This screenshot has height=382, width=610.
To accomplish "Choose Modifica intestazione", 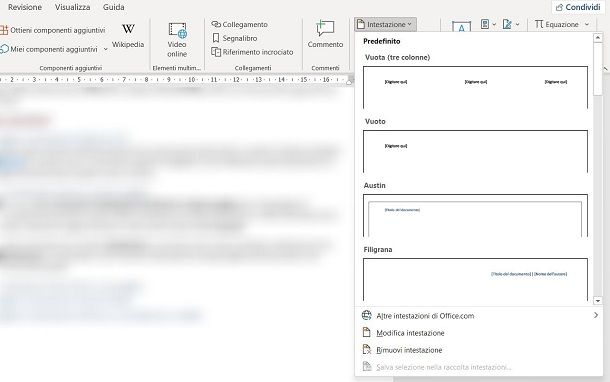I will [479, 333].
